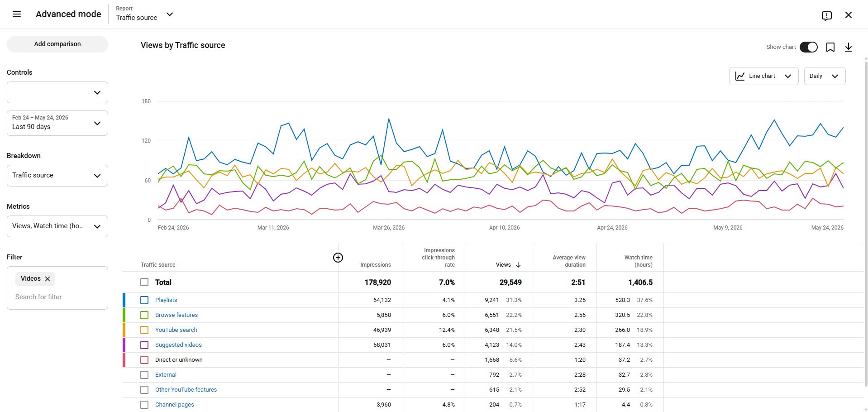Open the hamburger navigation menu

pos(17,14)
